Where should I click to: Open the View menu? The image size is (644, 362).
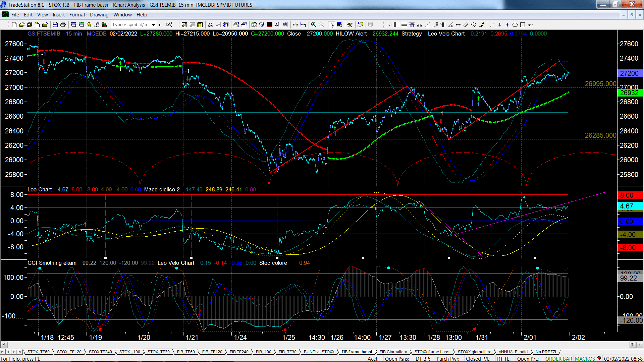tap(42, 15)
